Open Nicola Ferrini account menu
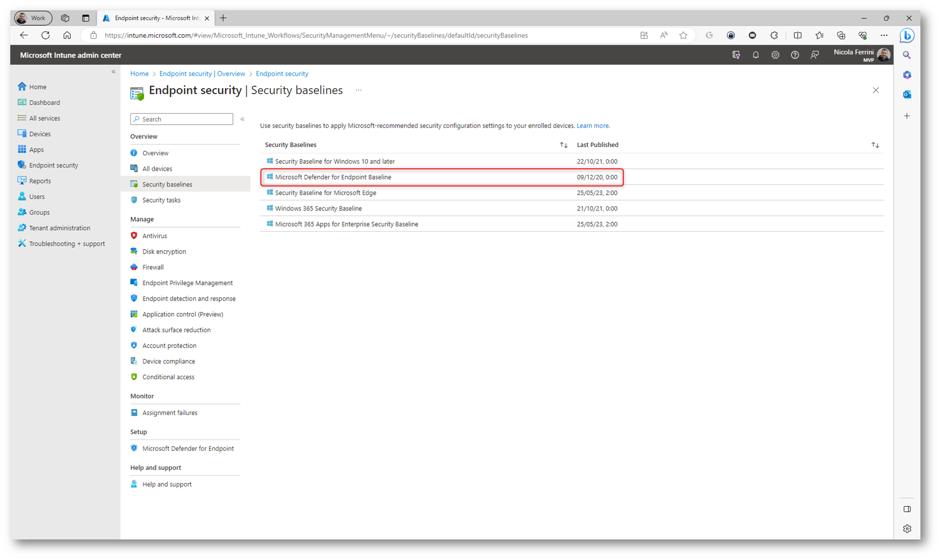 click(862, 55)
